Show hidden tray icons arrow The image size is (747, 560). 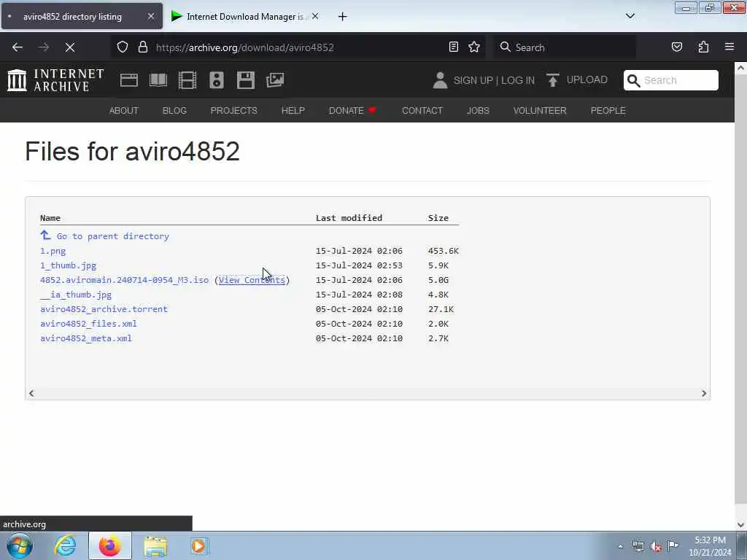point(620,547)
